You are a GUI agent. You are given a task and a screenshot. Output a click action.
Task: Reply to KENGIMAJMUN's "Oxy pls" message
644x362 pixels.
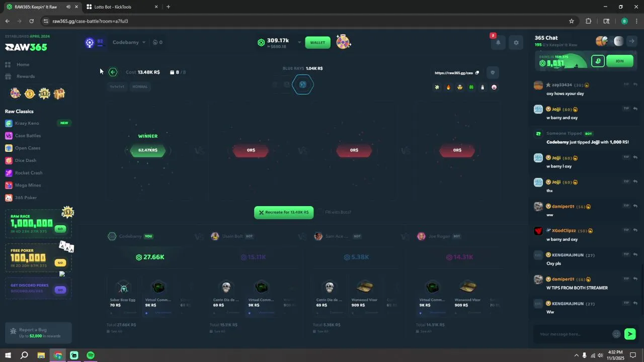pos(635,254)
